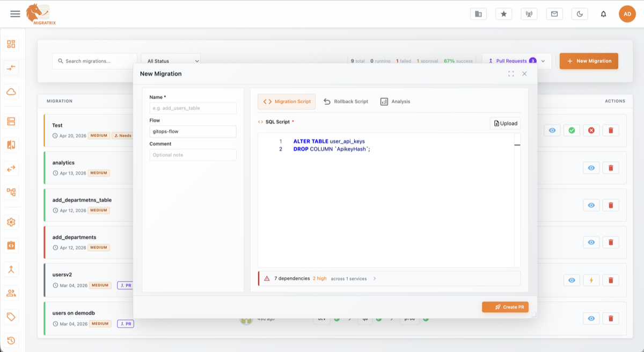644x352 pixels.
Task: Click the favorites star icon in header
Action: tap(503, 14)
